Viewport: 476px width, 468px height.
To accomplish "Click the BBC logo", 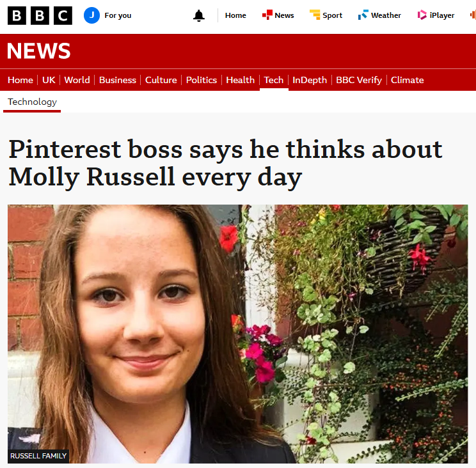I will [40, 15].
